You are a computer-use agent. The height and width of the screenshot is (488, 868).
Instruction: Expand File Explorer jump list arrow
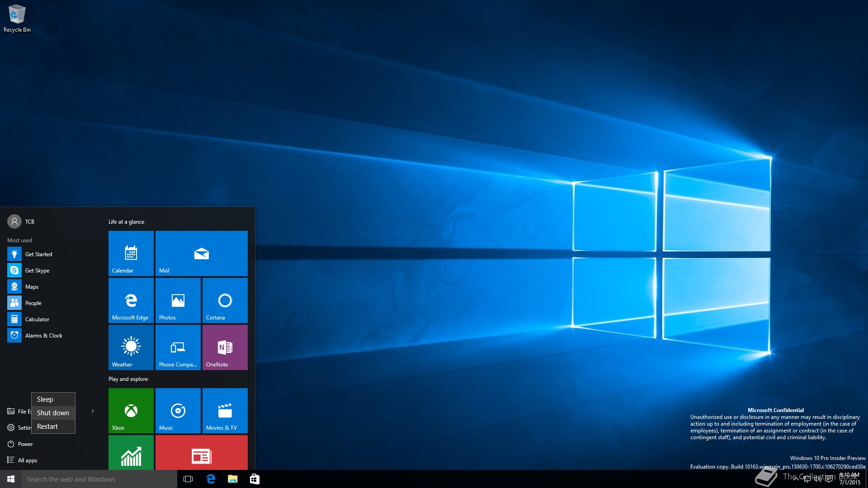[93, 411]
